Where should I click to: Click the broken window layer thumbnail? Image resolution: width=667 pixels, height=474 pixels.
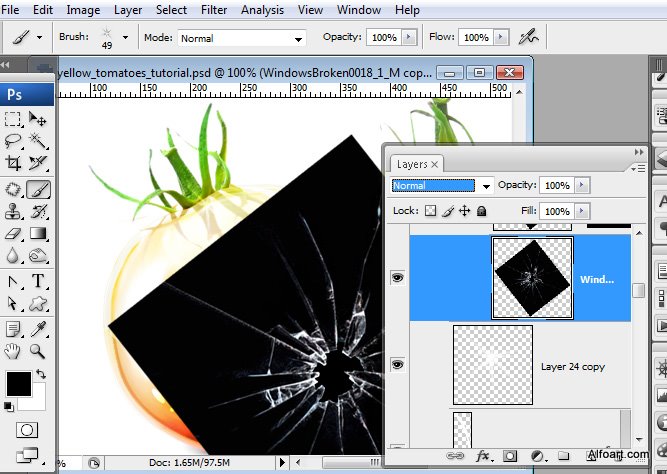tap(532, 278)
